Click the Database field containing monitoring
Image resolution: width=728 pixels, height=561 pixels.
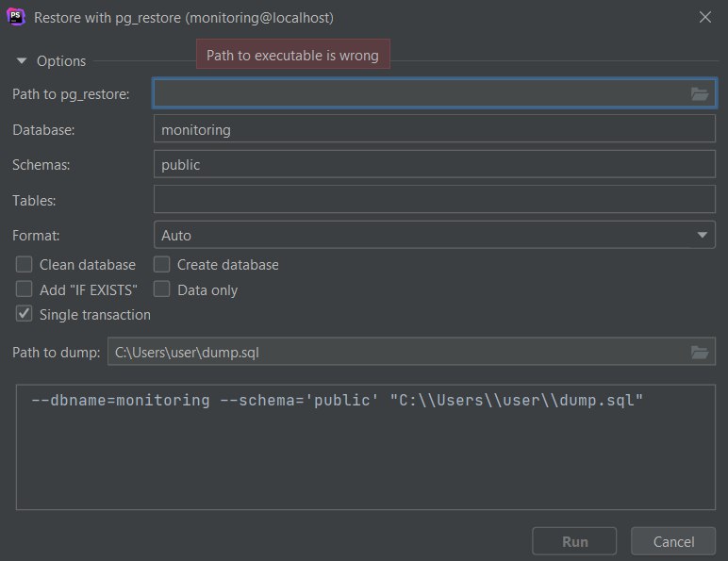(x=435, y=128)
